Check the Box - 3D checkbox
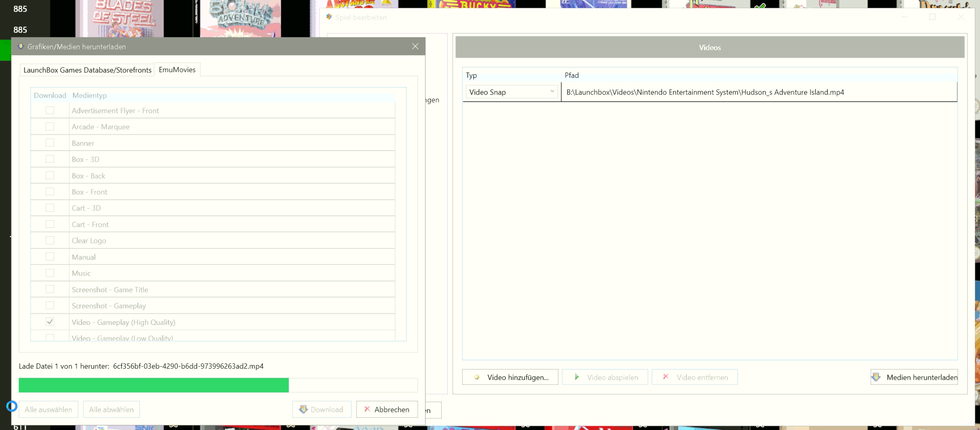This screenshot has width=980, height=430. (x=50, y=159)
